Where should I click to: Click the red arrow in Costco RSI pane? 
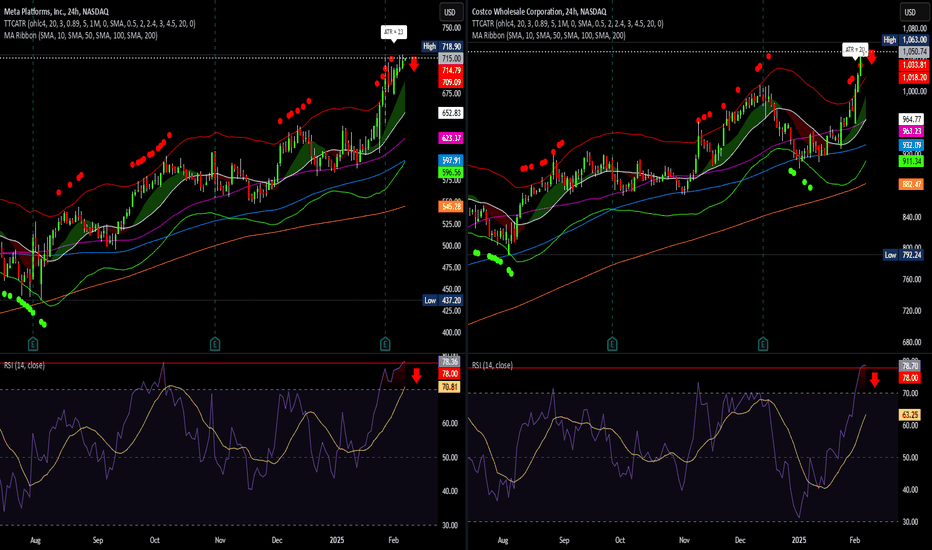click(874, 380)
